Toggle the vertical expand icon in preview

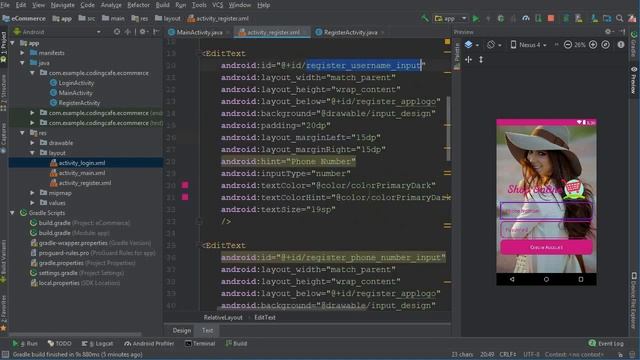tap(481, 60)
